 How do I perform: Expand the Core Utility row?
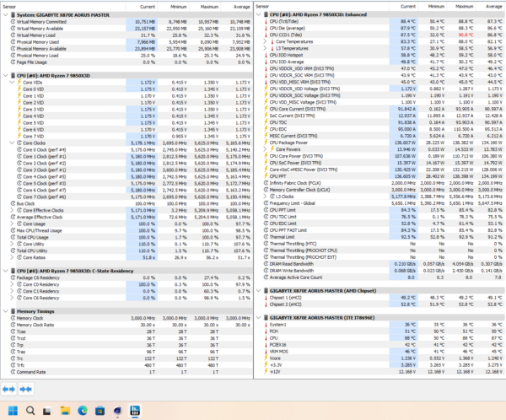coord(12,244)
